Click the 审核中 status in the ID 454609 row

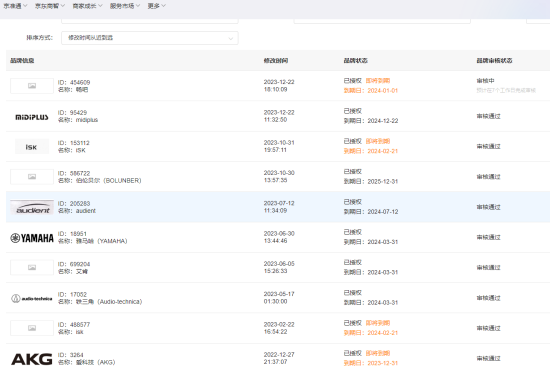(485, 81)
